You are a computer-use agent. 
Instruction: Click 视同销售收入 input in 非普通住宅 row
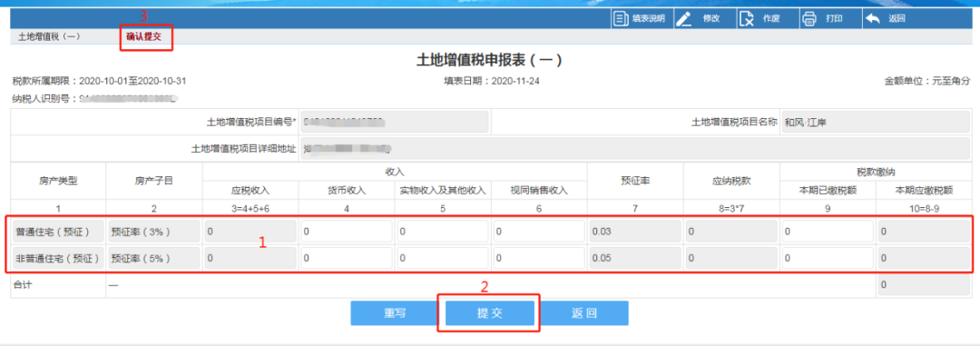tap(539, 258)
